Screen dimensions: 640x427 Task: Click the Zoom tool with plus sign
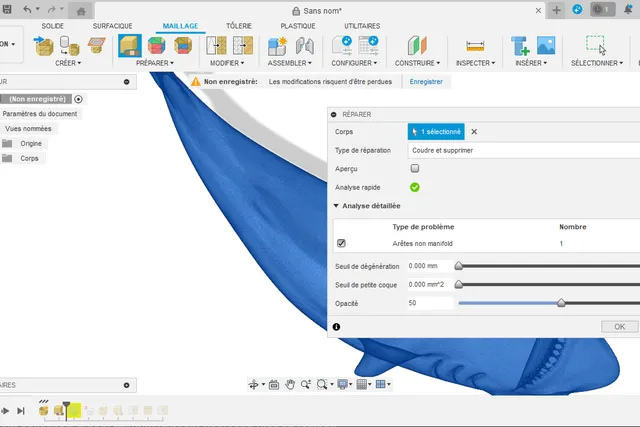pyautogui.click(x=306, y=384)
